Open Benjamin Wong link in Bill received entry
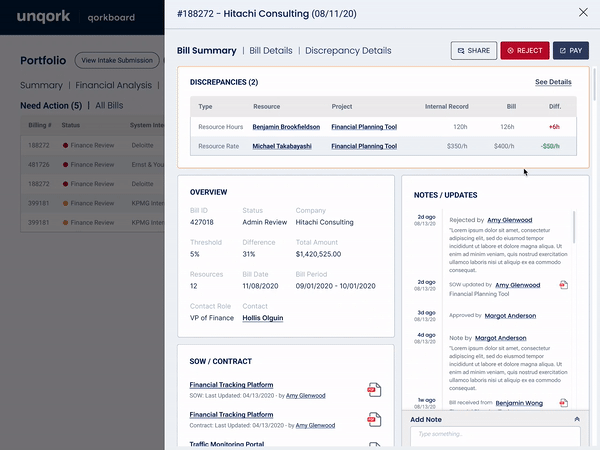 coord(519,403)
